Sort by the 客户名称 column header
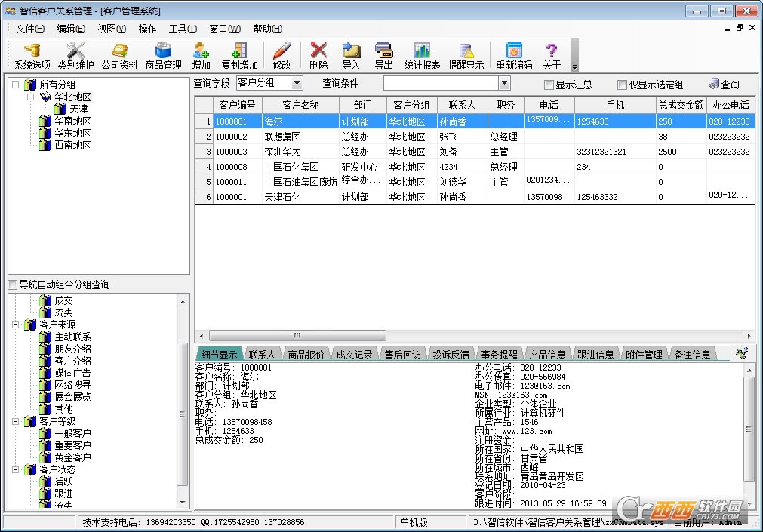763x532 pixels. pyautogui.click(x=300, y=105)
